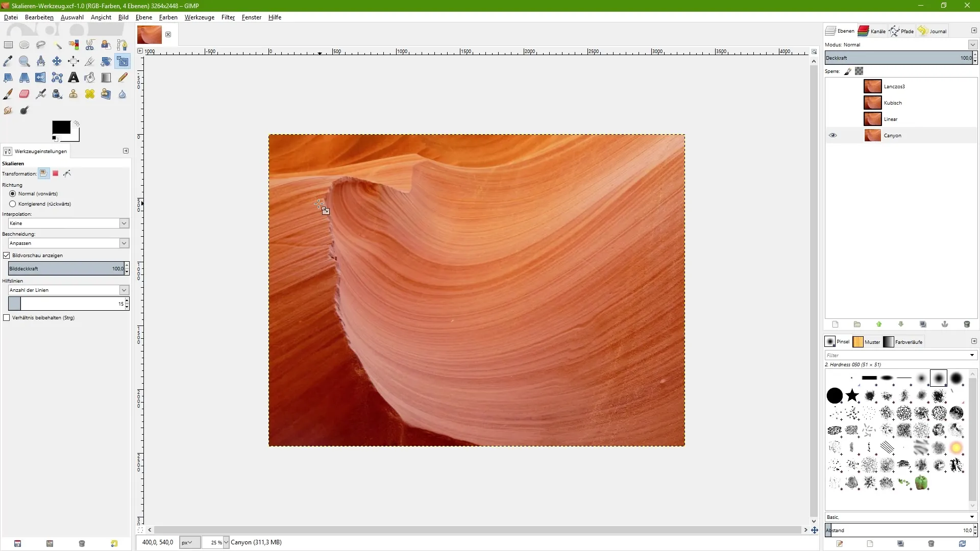Select the Pencil tool

(x=122, y=78)
